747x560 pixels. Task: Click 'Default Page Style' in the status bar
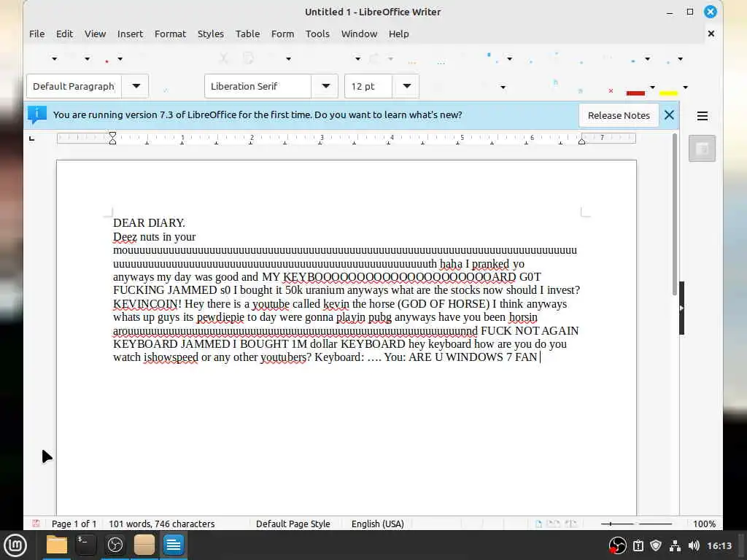293,524
